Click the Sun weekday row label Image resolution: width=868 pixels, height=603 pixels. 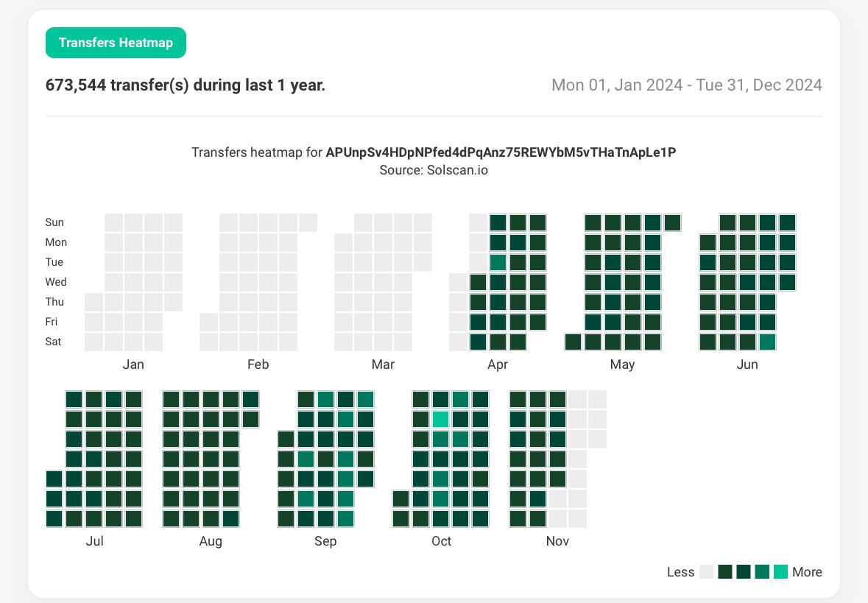click(54, 222)
